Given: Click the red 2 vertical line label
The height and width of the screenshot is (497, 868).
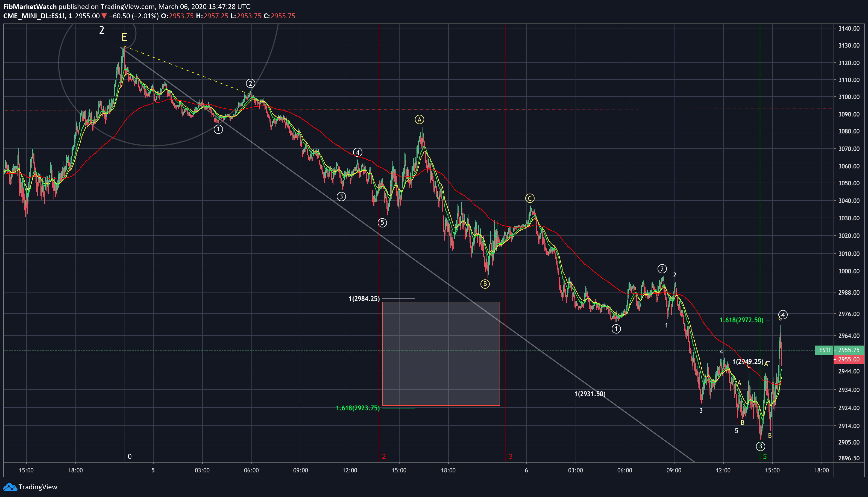Looking at the screenshot, I should 384,456.
